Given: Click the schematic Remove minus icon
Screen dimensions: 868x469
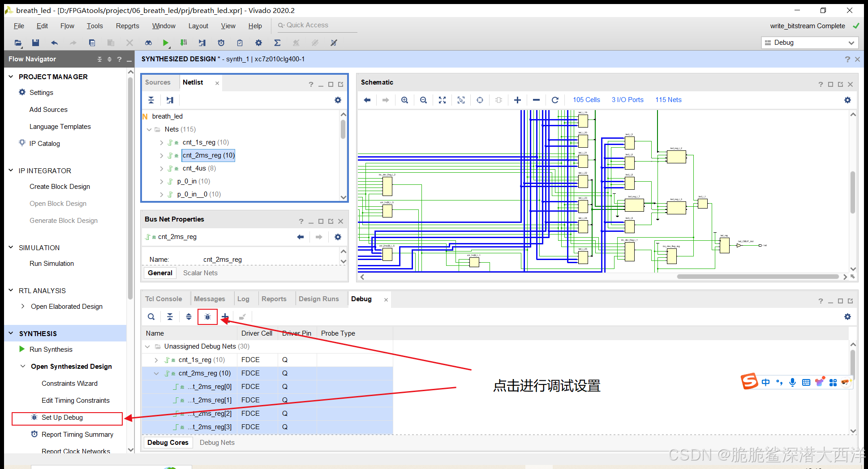Looking at the screenshot, I should tap(536, 100).
